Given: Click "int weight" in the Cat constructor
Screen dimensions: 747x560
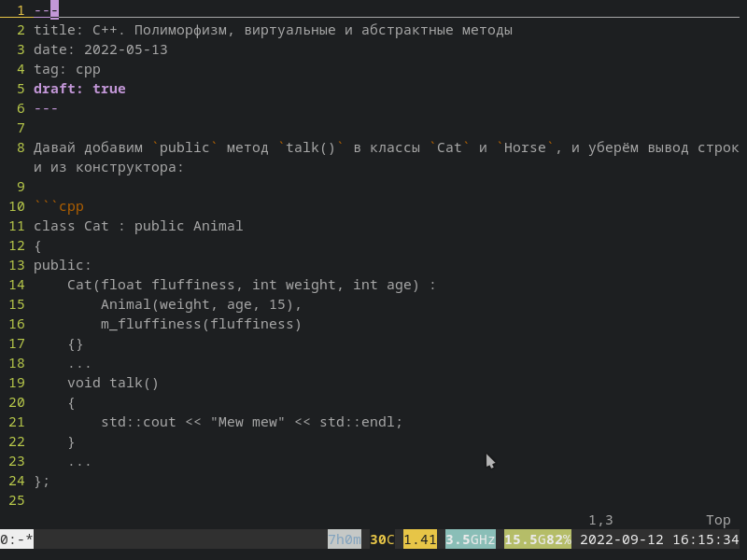Looking at the screenshot, I should [294, 285].
